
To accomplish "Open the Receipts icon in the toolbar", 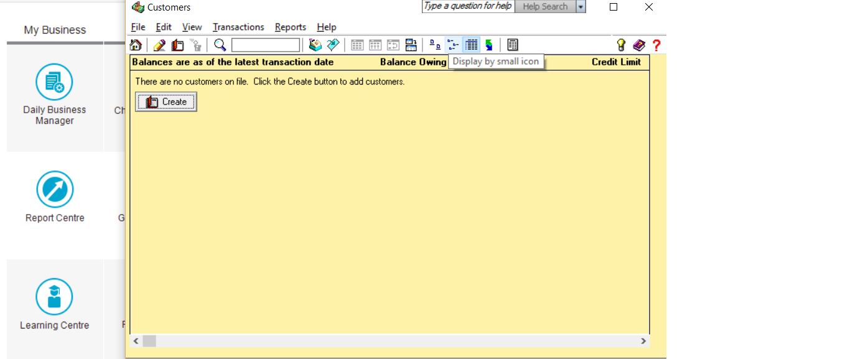I will pyautogui.click(x=334, y=45).
